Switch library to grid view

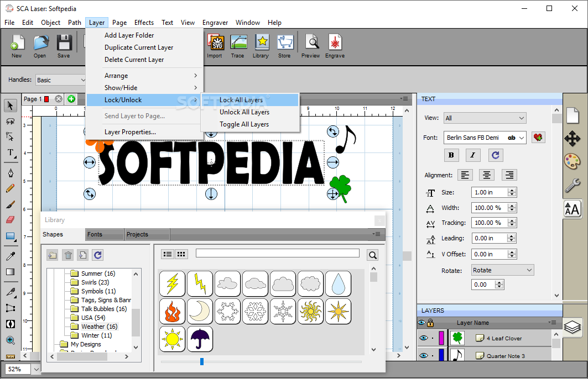pyautogui.click(x=181, y=254)
